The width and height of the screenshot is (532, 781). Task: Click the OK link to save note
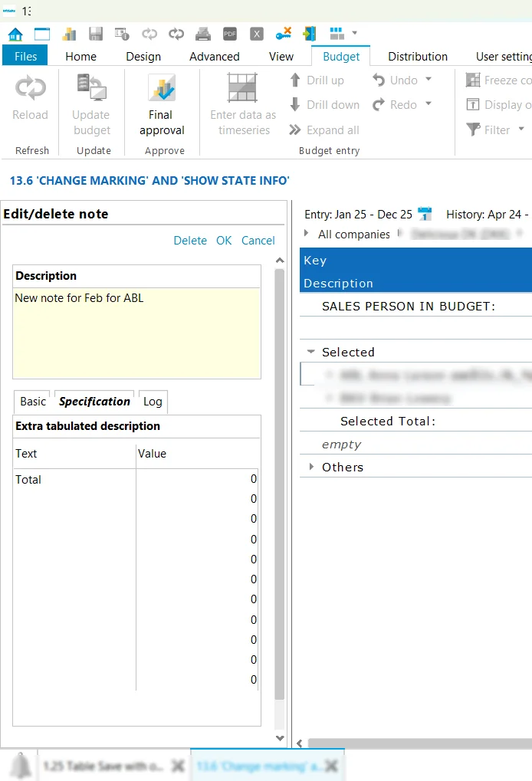[x=224, y=241]
